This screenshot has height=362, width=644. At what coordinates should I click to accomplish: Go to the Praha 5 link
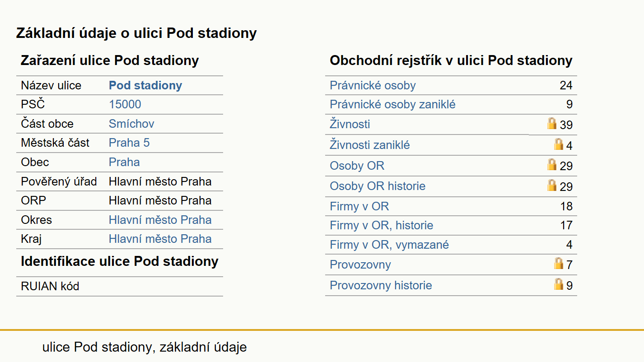tap(129, 143)
